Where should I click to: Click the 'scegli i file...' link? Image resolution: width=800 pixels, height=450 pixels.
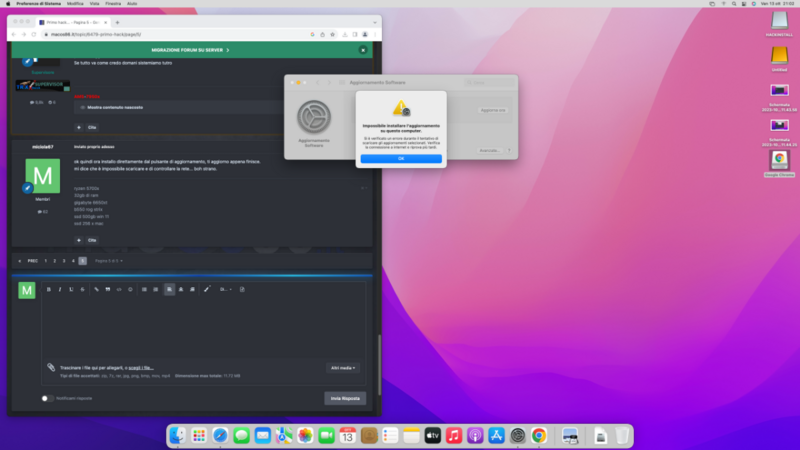click(x=141, y=368)
